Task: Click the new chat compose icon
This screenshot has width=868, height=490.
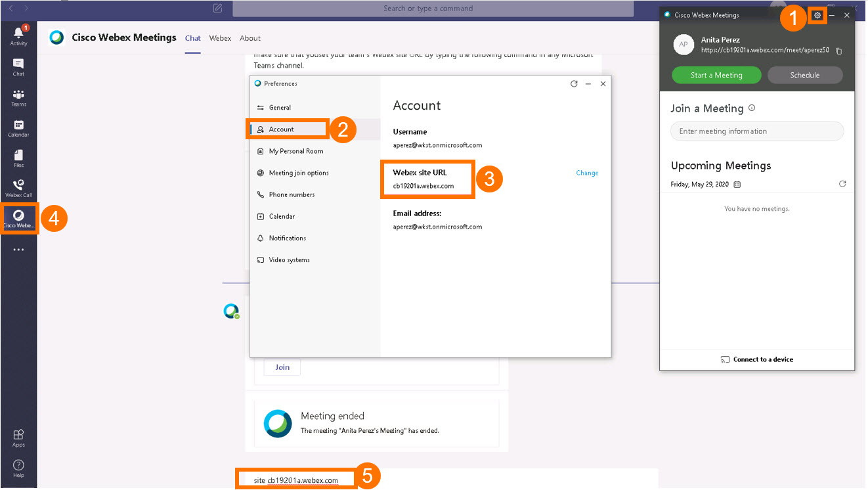Action: coord(217,9)
